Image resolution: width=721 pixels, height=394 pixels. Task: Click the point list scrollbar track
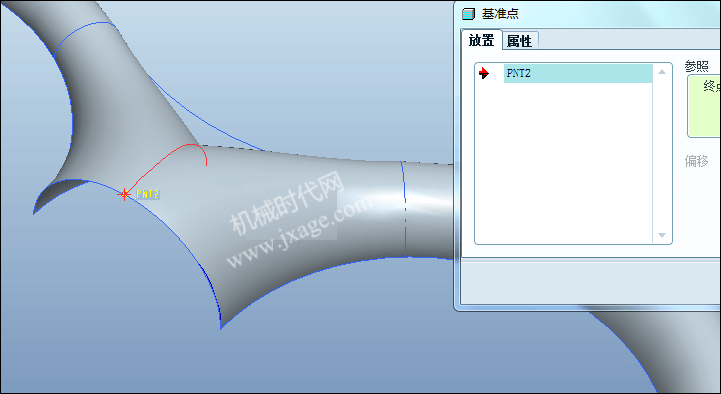tap(662, 154)
